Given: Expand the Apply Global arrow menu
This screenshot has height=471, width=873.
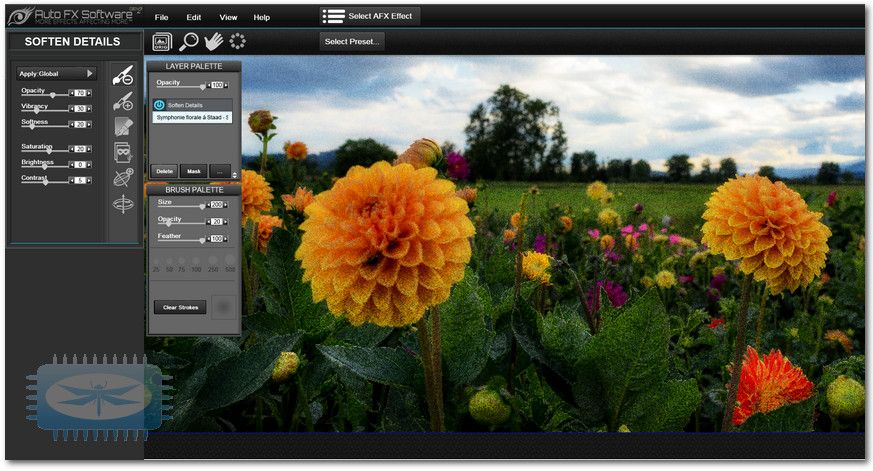Looking at the screenshot, I should [x=90, y=73].
